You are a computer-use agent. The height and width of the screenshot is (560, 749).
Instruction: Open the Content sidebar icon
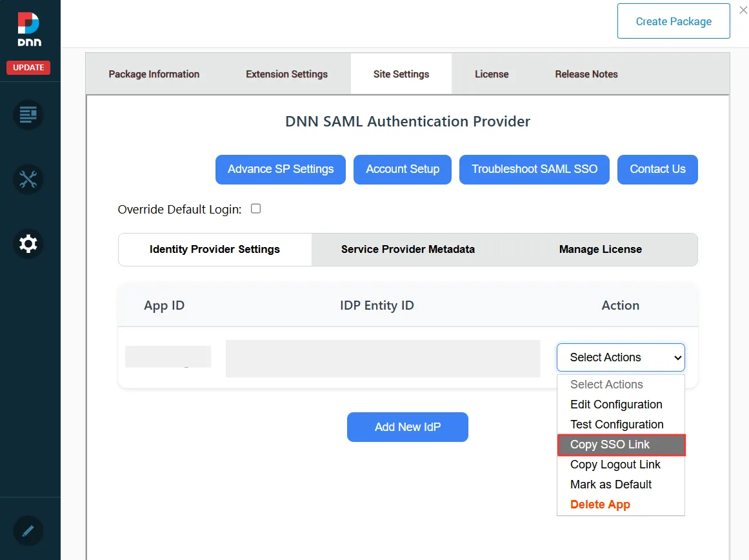point(28,115)
